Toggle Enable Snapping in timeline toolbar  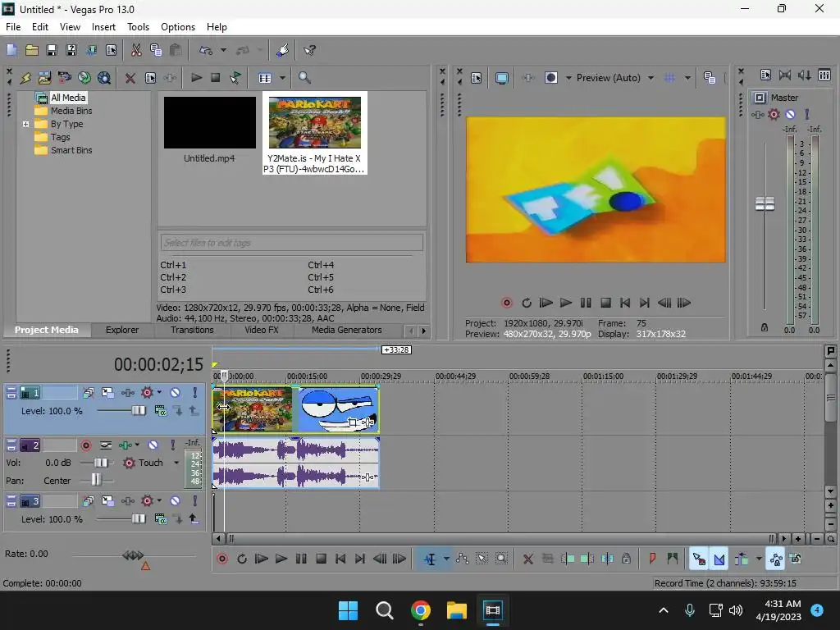pyautogui.click(x=699, y=559)
